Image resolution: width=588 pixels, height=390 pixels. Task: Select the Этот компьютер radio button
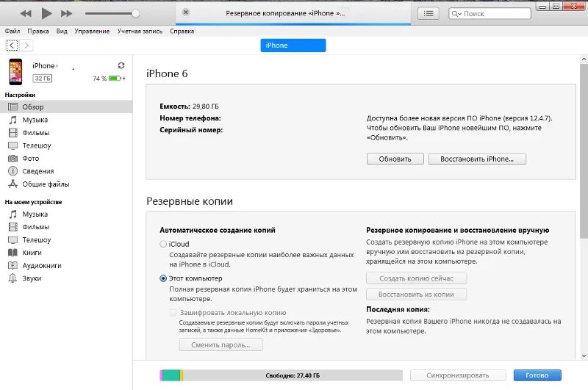click(x=163, y=278)
